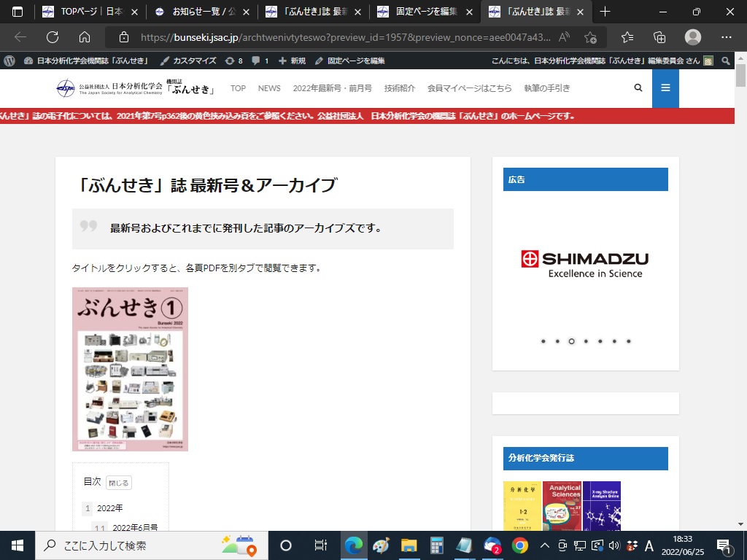This screenshot has width=747, height=560.
Task: Show hidden system tray icons
Action: 544,545
